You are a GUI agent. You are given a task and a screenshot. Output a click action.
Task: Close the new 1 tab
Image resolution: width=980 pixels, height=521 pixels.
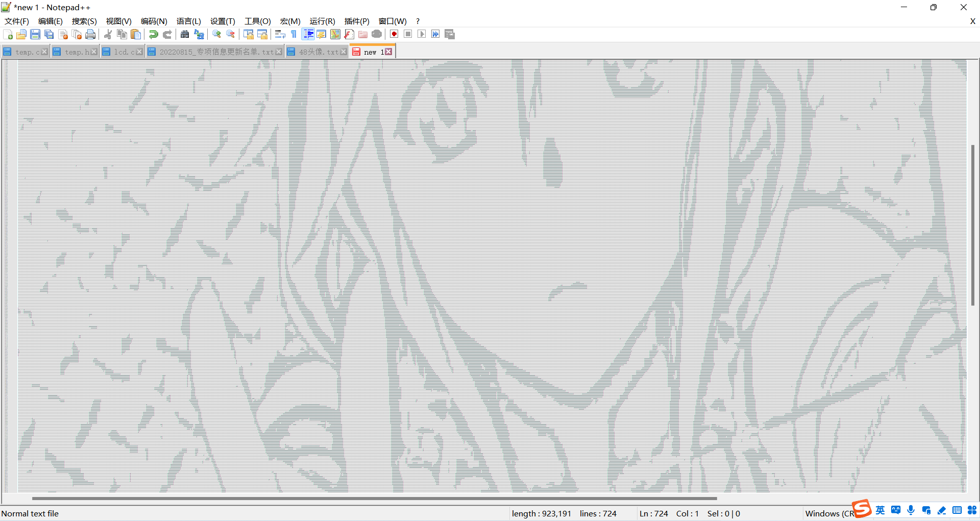[388, 52]
